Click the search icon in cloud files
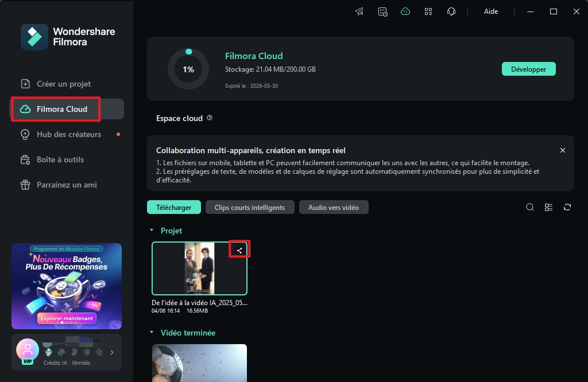 click(x=530, y=207)
